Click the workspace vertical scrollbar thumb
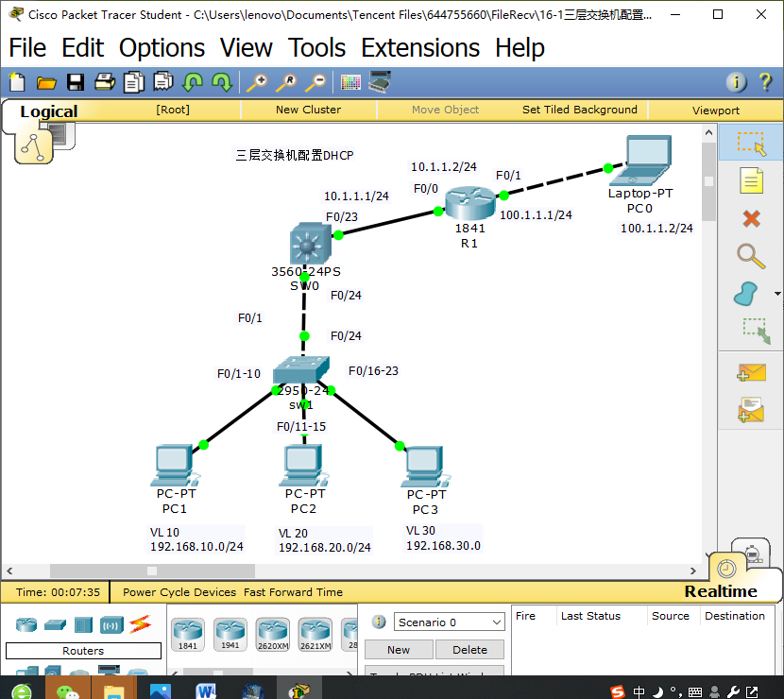Screen dimensions: 784x699 [708, 181]
